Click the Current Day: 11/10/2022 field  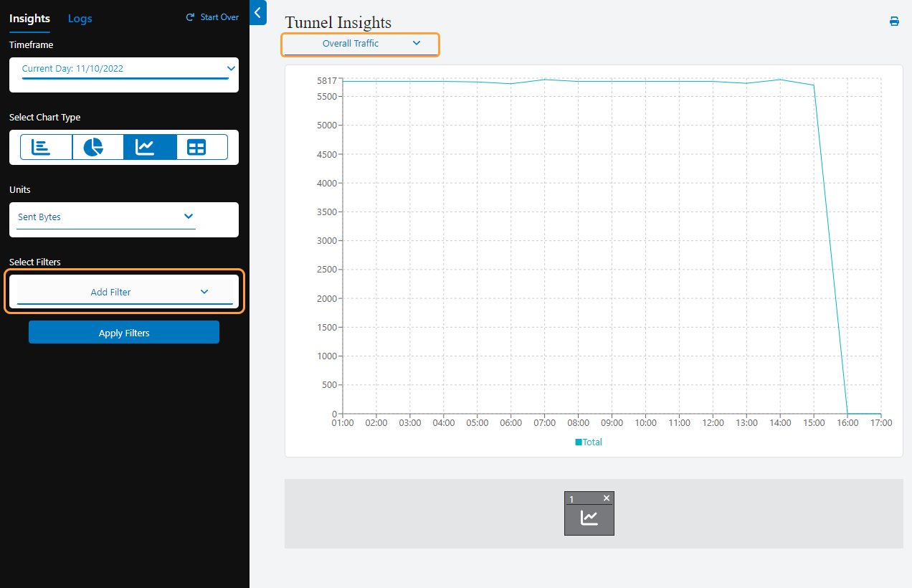[x=123, y=68]
